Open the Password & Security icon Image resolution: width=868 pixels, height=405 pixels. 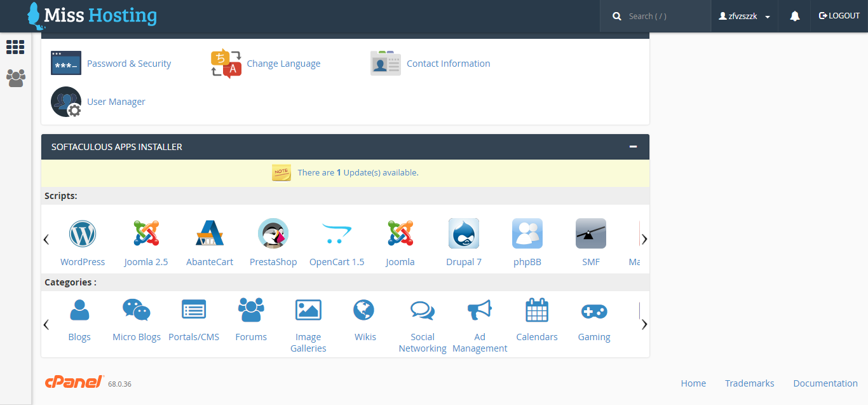tap(66, 63)
